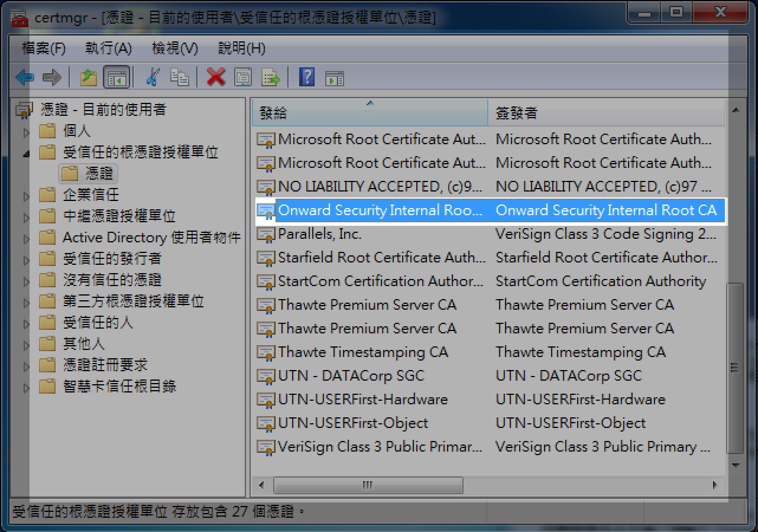
Task: Collapse the 受信任的根憑證授權單位 node
Action: click(x=27, y=154)
